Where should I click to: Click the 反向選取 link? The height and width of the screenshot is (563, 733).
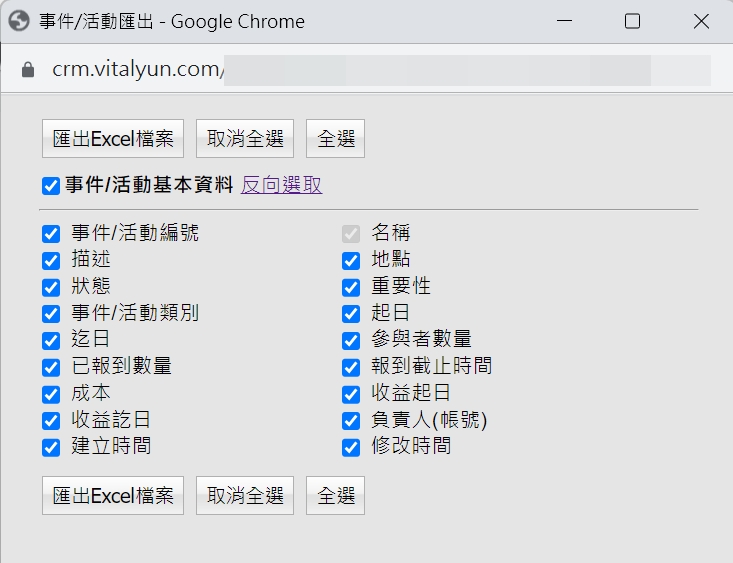281,185
